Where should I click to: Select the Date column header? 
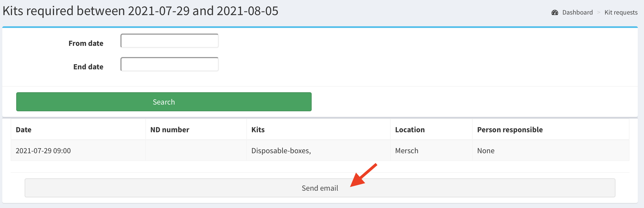pos(24,130)
